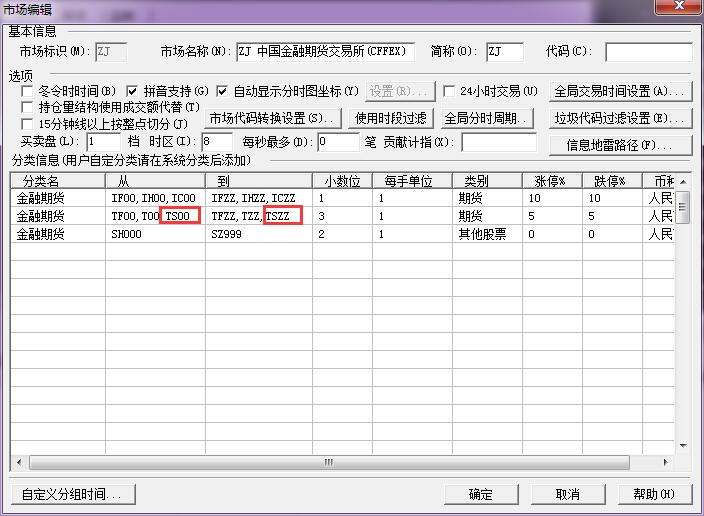Open 市场代码转换设置 dialog
Screen dimensions: 704x516
273,118
